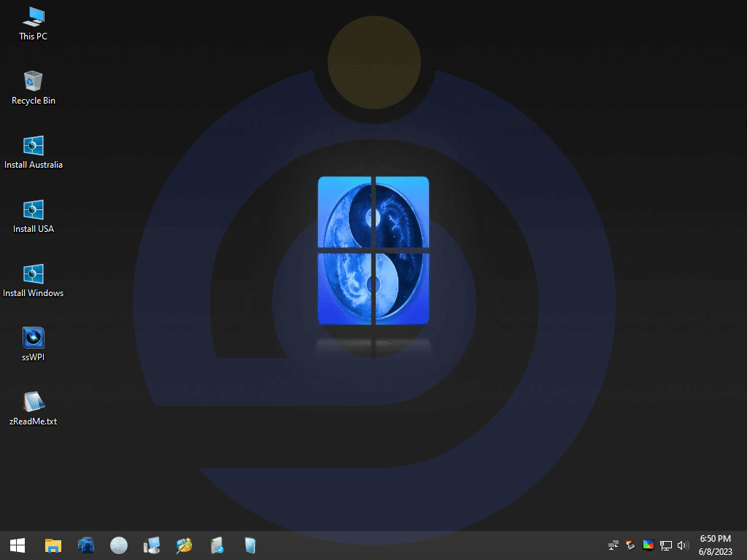
Task: Open the gray sphere taskbar app
Action: point(119,545)
